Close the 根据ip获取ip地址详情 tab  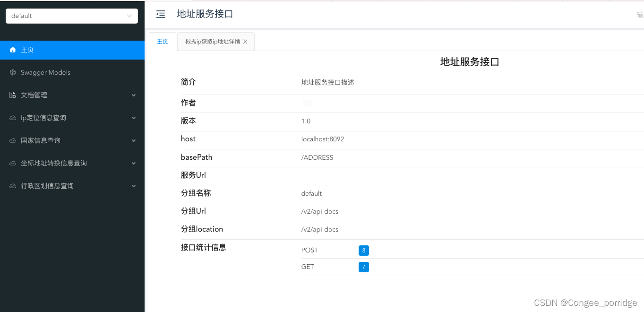tap(245, 42)
